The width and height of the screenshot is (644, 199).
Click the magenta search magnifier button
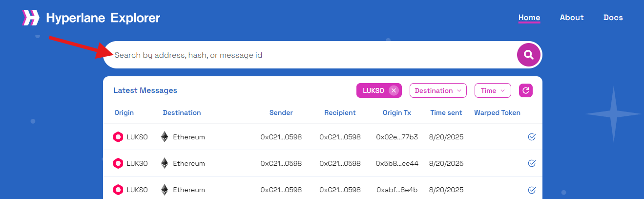[x=529, y=55]
